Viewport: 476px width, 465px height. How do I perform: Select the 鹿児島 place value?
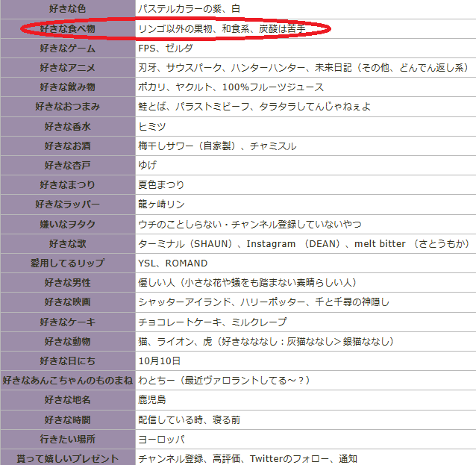(152, 400)
